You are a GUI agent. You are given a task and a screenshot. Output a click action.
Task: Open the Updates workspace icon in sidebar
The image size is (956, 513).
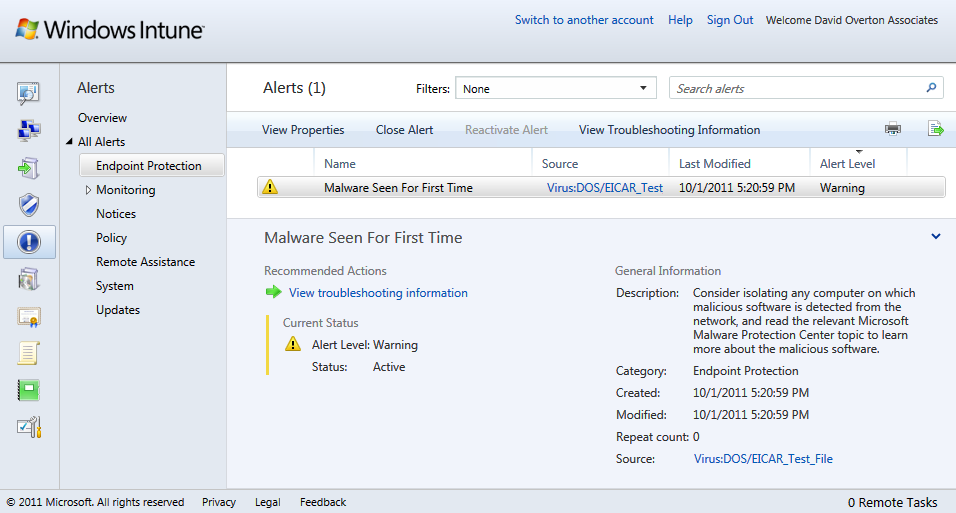[x=29, y=168]
